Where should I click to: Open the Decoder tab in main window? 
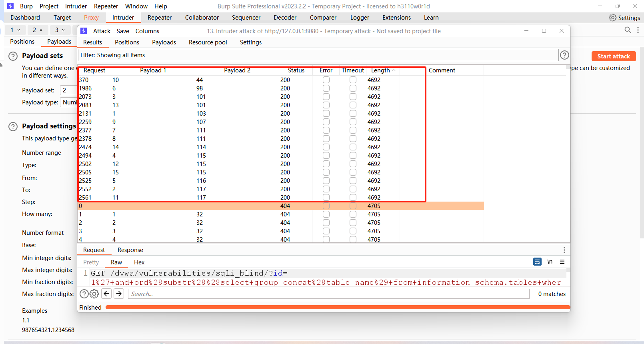click(x=285, y=18)
